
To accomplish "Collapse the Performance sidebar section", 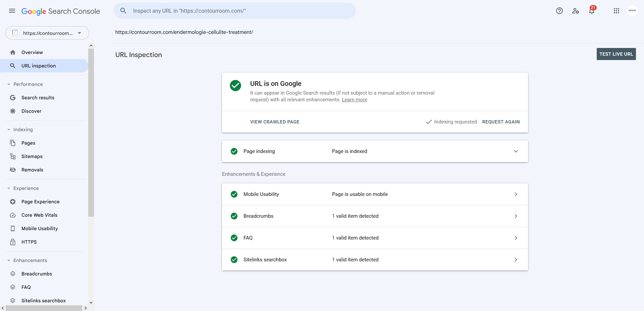I will (9, 84).
